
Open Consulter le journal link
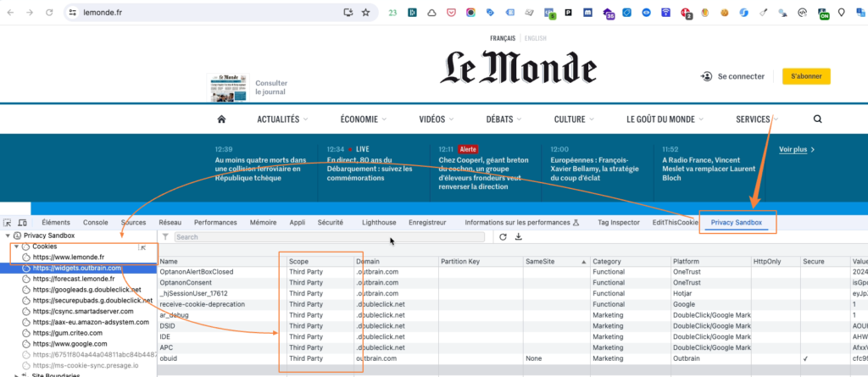(x=271, y=87)
